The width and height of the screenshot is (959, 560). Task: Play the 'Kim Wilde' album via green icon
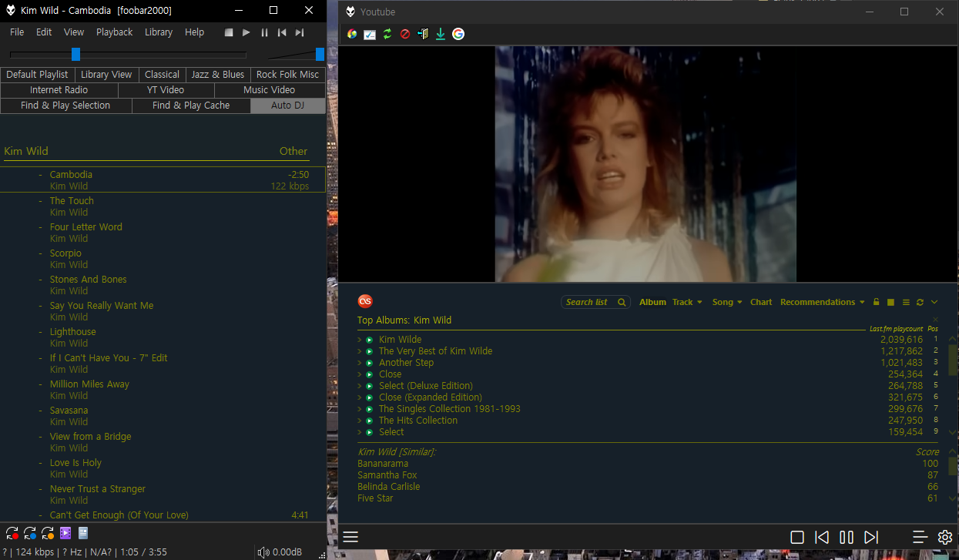pos(370,340)
